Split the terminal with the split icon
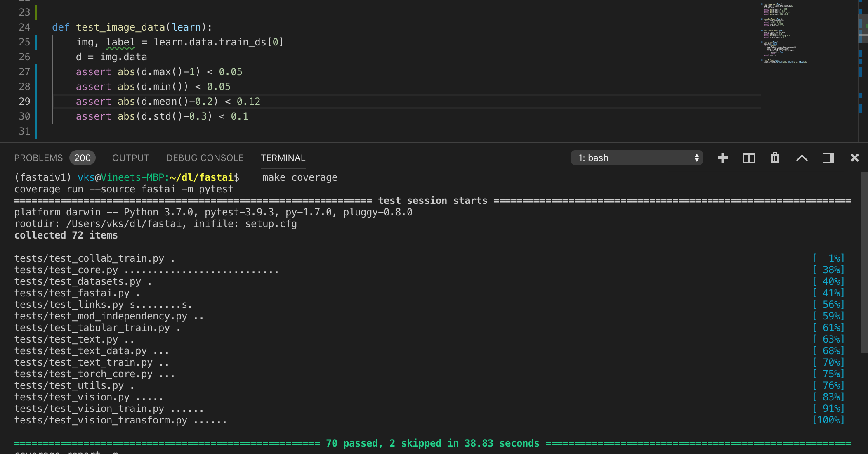Image resolution: width=868 pixels, height=454 pixels. pyautogui.click(x=749, y=158)
